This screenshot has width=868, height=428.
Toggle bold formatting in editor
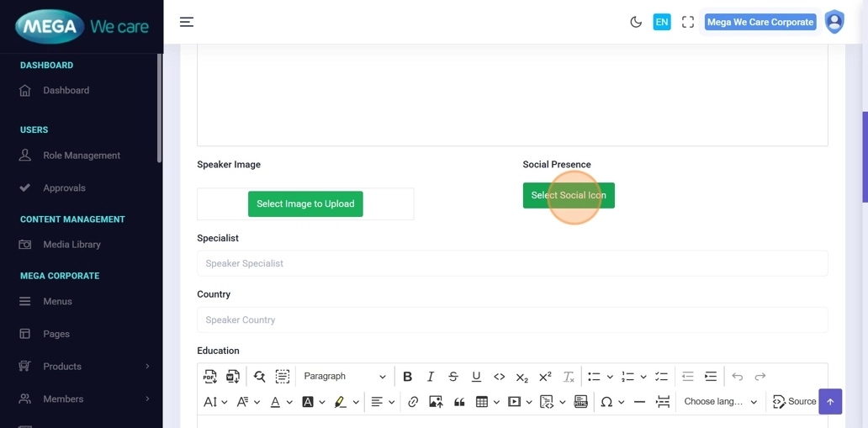tap(407, 377)
